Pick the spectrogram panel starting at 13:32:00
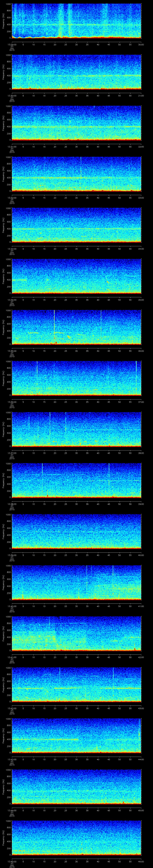153x868 pixels. coord(77,174)
